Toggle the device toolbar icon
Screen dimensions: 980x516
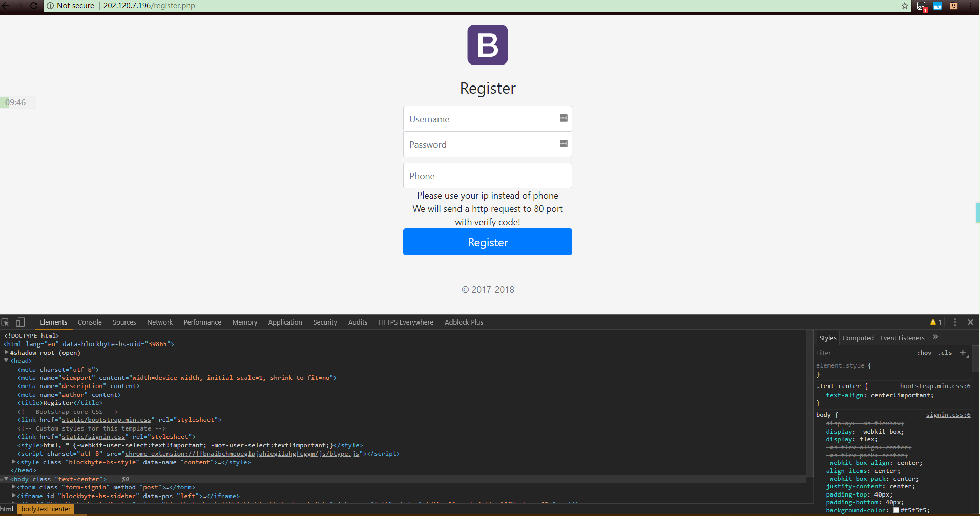point(20,322)
